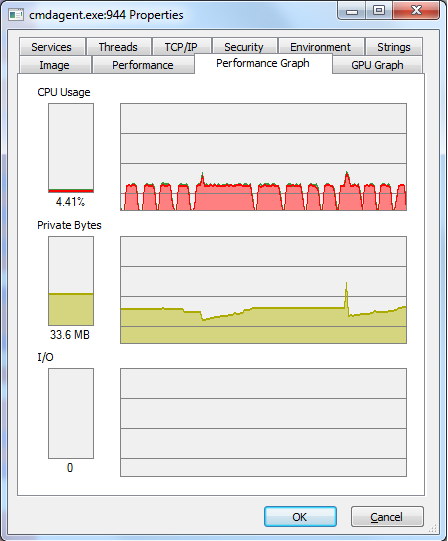
Task: Maximize the Properties window
Action: coord(379,10)
